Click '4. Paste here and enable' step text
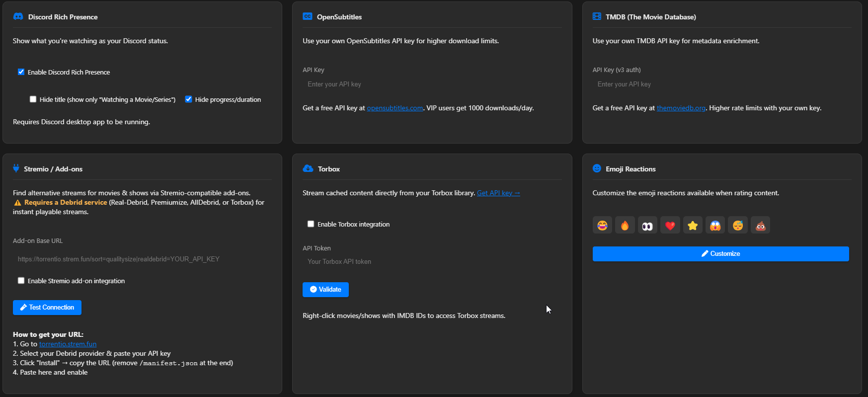The height and width of the screenshot is (397, 868). click(50, 372)
